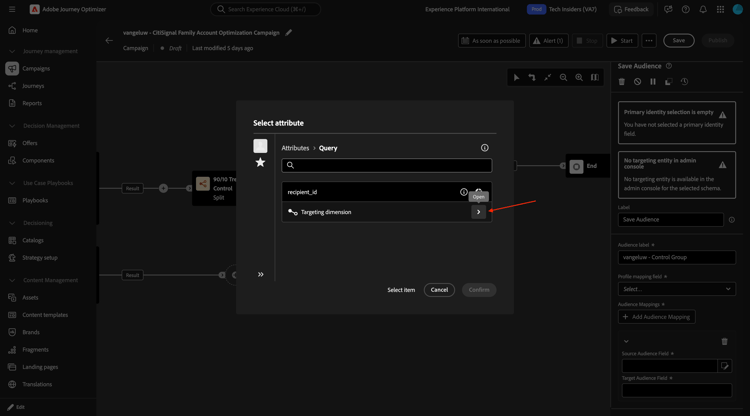Open Playbooks in sidebar
750x416 pixels.
click(35, 200)
